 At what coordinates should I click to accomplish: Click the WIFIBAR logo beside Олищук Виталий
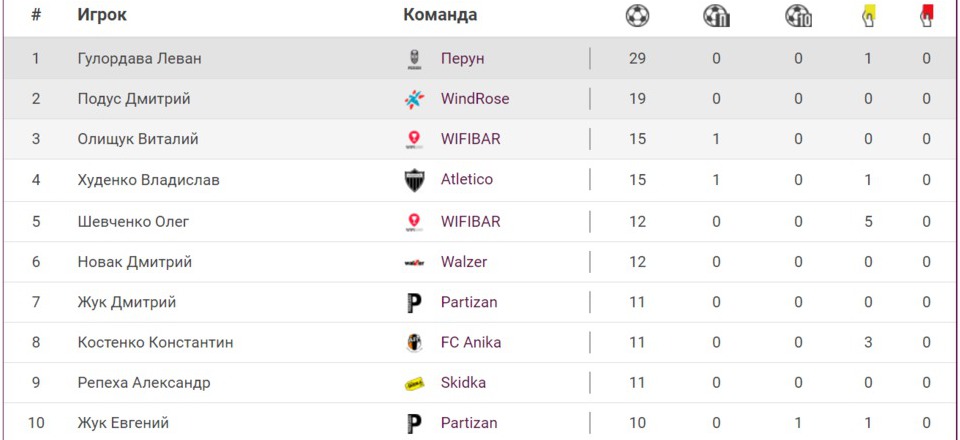(x=414, y=140)
